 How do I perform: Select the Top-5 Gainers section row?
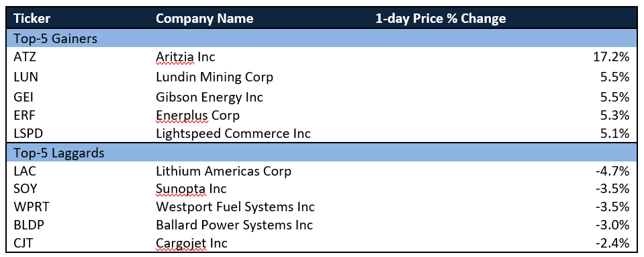click(x=322, y=38)
